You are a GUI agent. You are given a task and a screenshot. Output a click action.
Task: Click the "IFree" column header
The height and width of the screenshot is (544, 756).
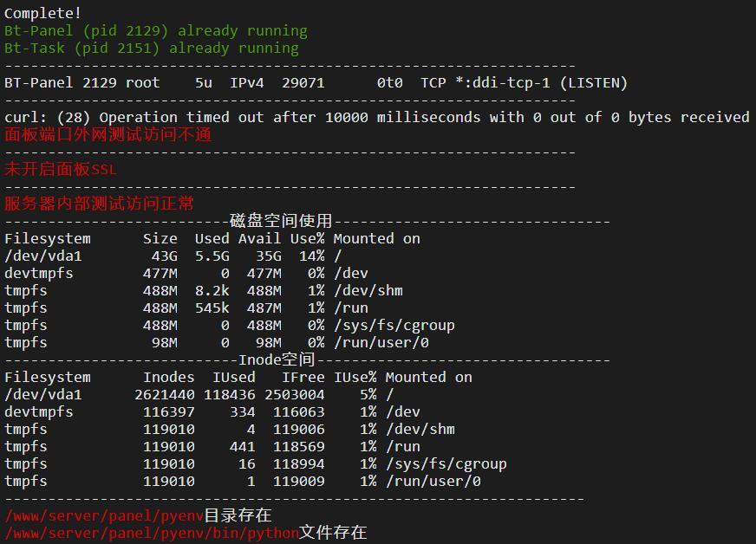click(x=303, y=378)
